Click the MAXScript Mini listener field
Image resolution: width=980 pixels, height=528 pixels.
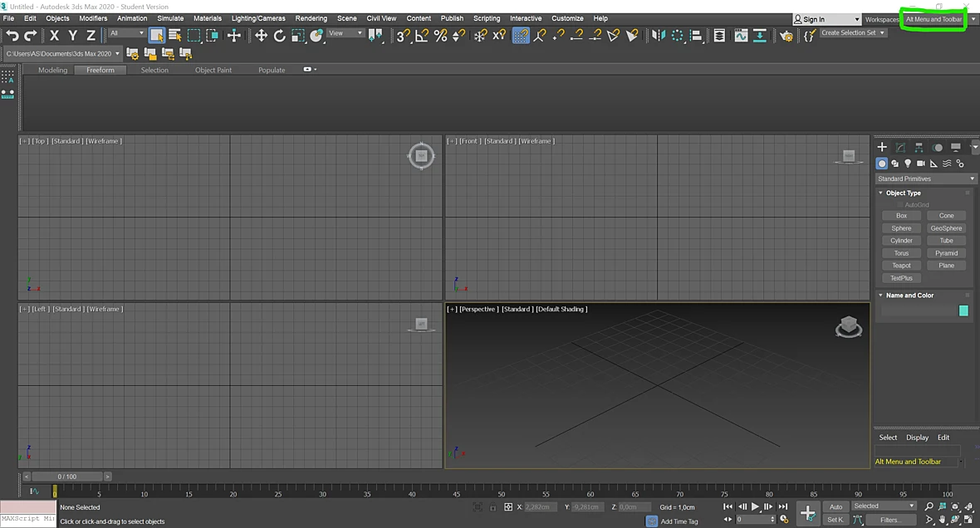pyautogui.click(x=28, y=520)
